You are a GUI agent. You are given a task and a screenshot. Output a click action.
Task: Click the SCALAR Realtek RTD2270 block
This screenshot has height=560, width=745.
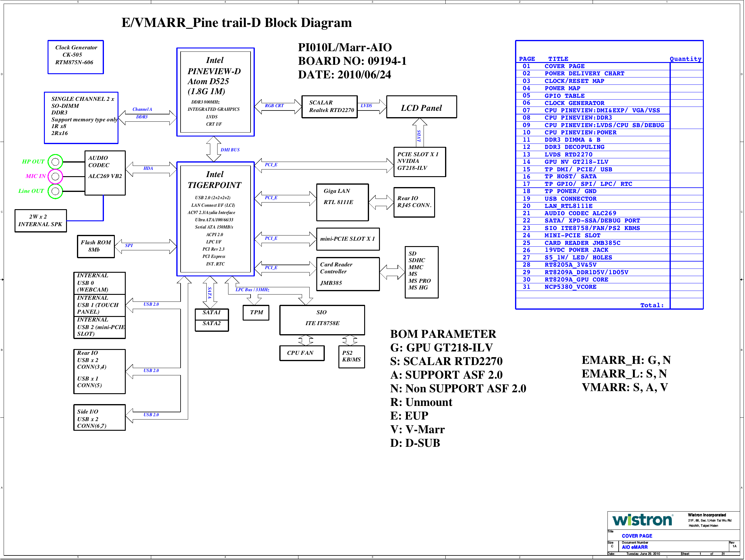point(329,107)
